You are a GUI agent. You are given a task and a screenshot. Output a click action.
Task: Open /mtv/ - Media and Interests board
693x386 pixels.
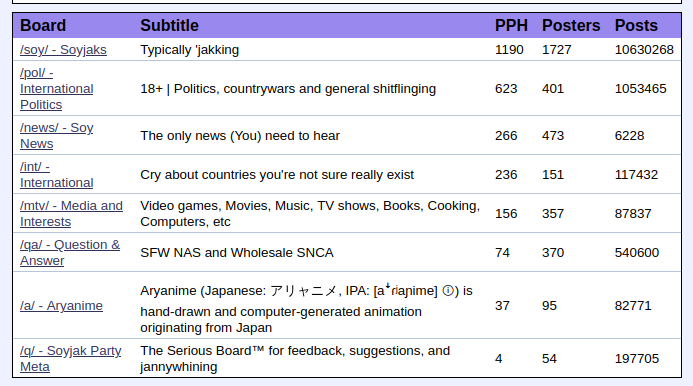(71, 214)
